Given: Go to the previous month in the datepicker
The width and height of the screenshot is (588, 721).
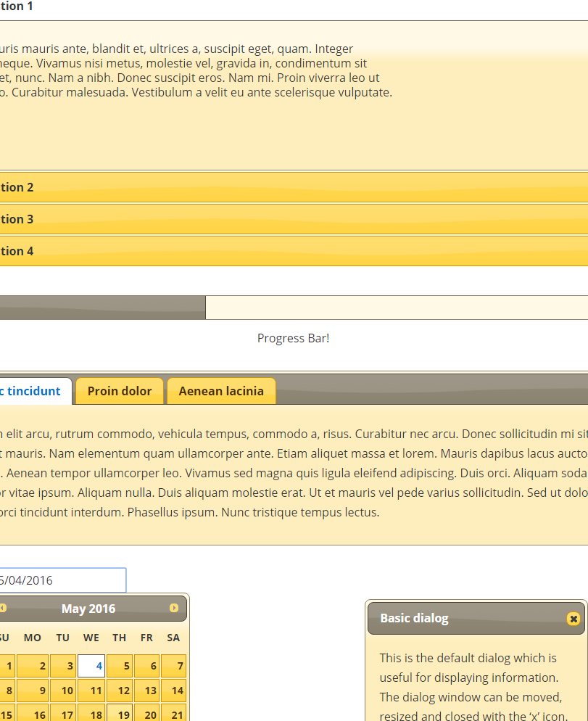Looking at the screenshot, I should point(2,608).
